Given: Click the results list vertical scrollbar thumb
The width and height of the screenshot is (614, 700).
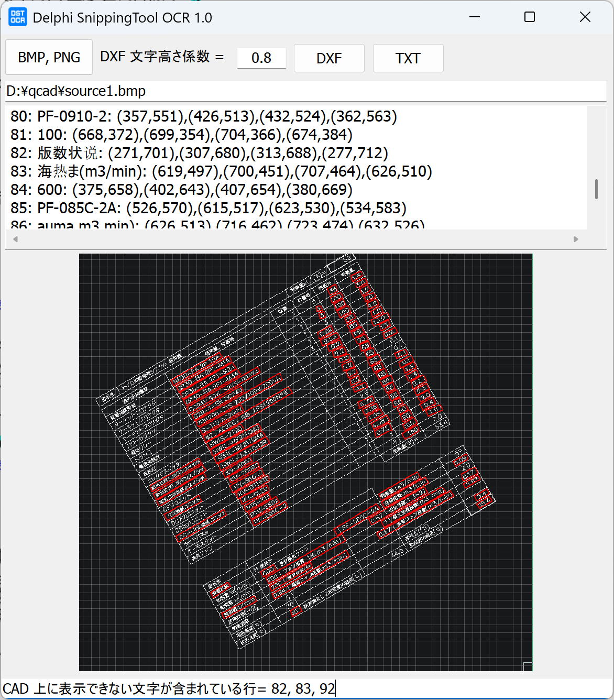Looking at the screenshot, I should tap(596, 189).
